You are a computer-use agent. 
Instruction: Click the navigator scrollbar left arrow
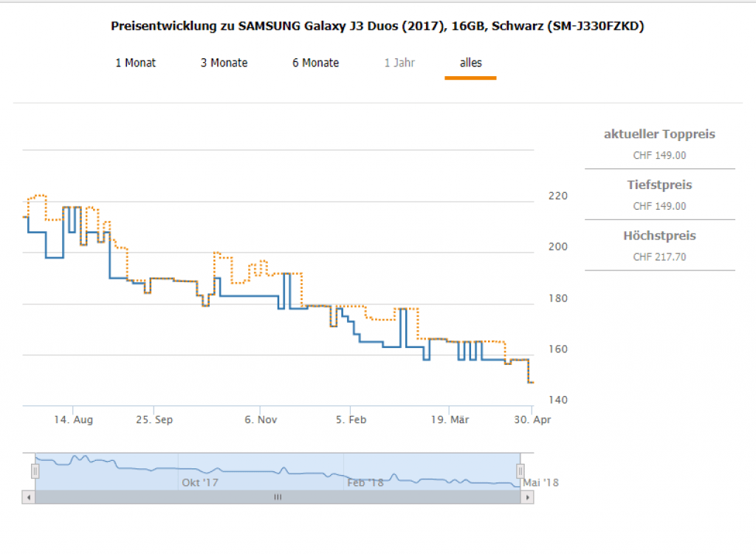(x=29, y=498)
